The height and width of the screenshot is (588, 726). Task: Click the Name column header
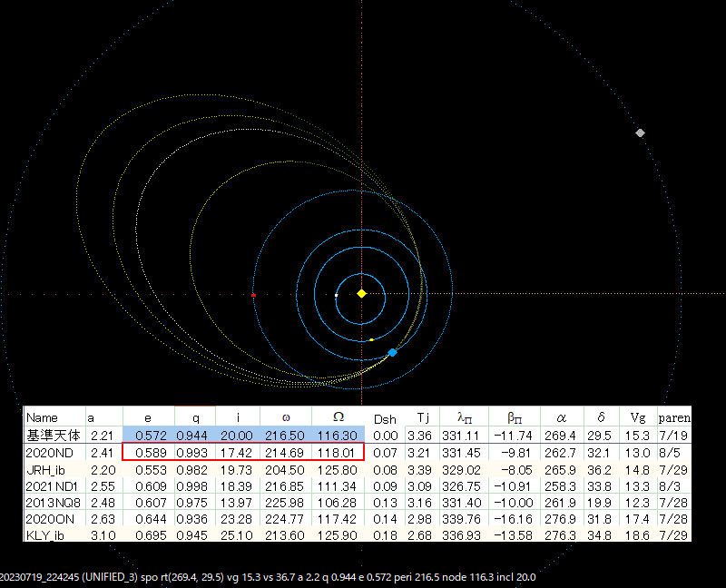[43, 418]
